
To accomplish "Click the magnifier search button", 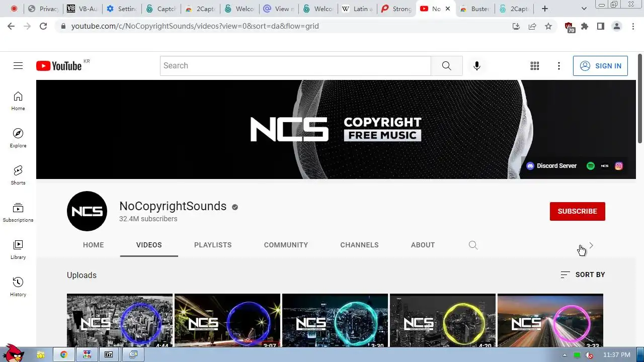I will (447, 66).
